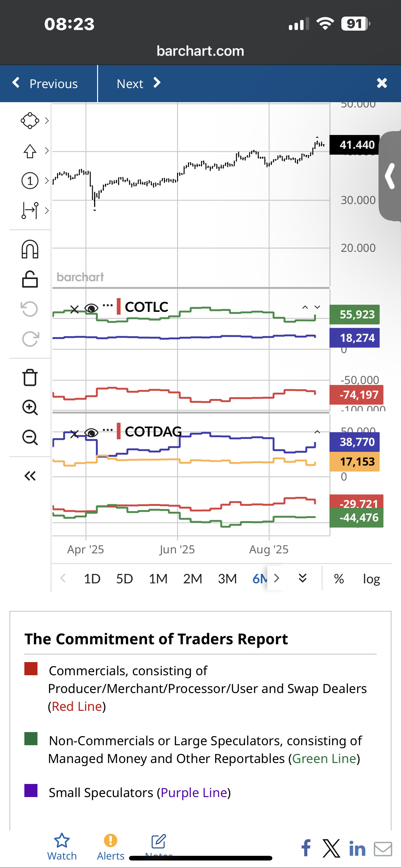Go to the Next chart
The image size is (401, 868).
(138, 83)
